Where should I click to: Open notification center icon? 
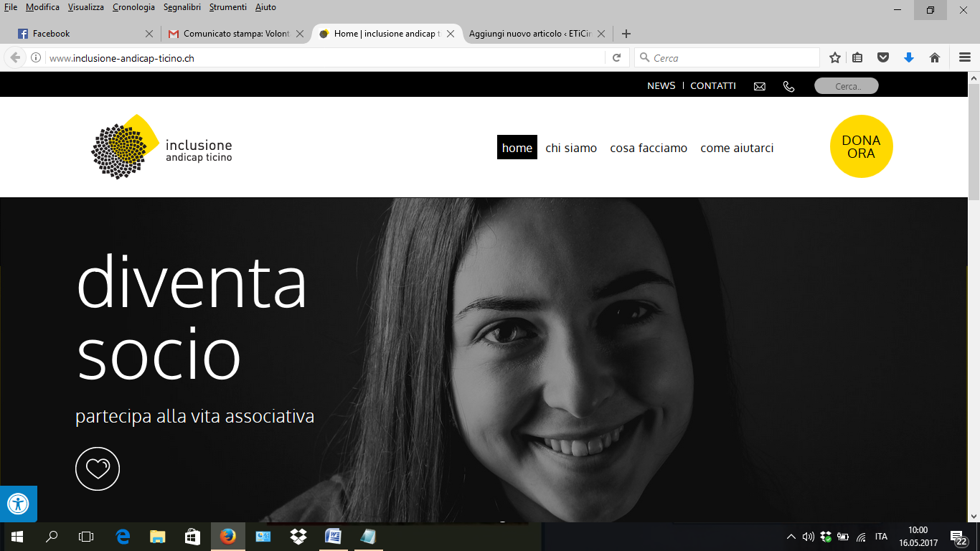coord(958,537)
